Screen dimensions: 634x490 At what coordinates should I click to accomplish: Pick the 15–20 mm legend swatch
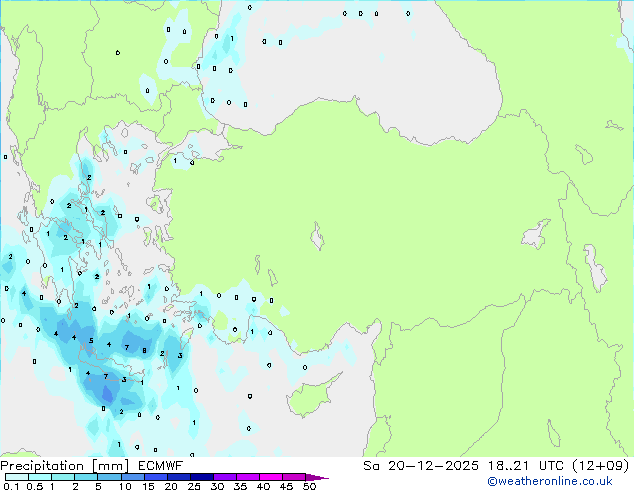click(x=155, y=477)
